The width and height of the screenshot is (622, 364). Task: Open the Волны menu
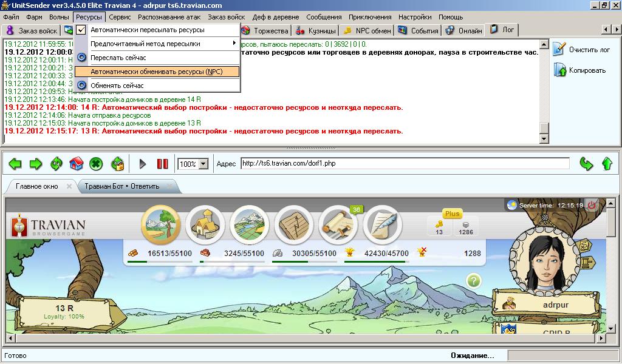(x=59, y=17)
